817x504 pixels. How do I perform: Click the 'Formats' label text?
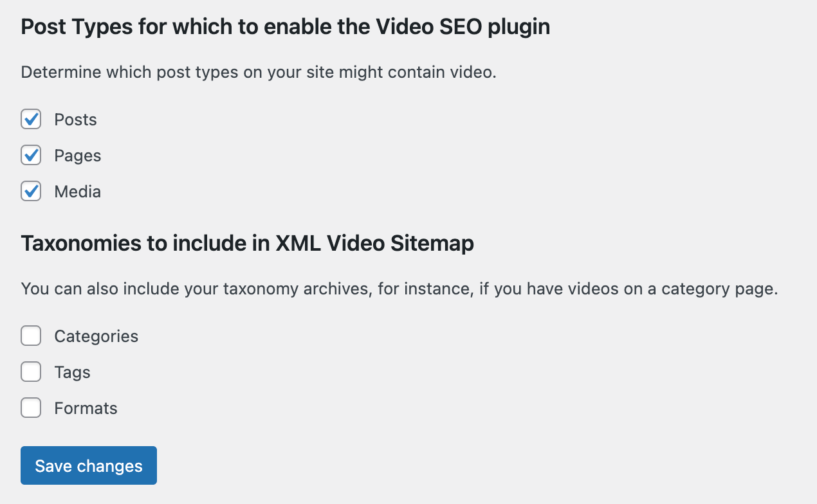[x=86, y=408]
